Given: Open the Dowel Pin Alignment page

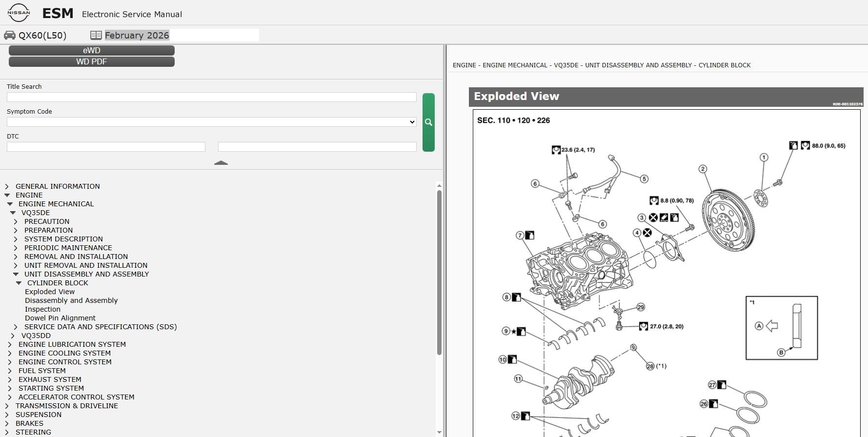Looking at the screenshot, I should (x=60, y=318).
